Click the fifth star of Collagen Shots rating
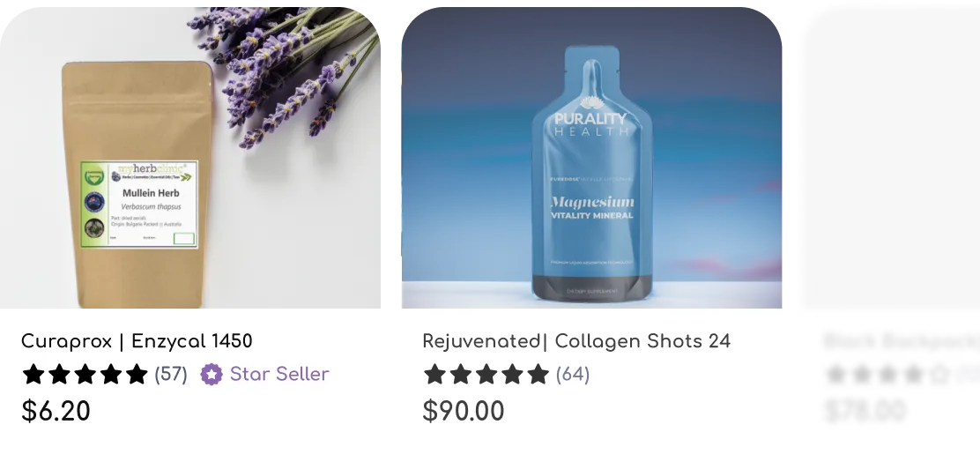The width and height of the screenshot is (980, 462). (538, 374)
